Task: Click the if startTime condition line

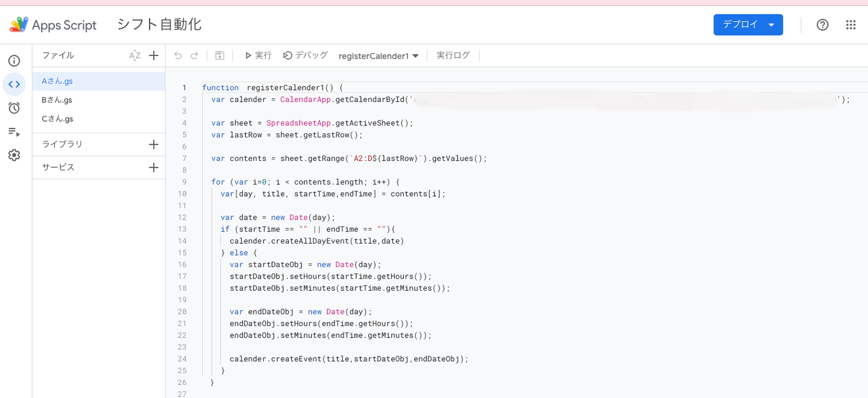Action: pyautogui.click(x=307, y=229)
